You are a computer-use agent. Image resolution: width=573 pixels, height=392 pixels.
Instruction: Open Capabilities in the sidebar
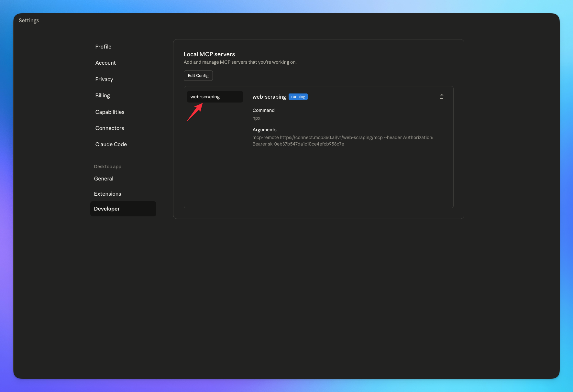point(110,112)
